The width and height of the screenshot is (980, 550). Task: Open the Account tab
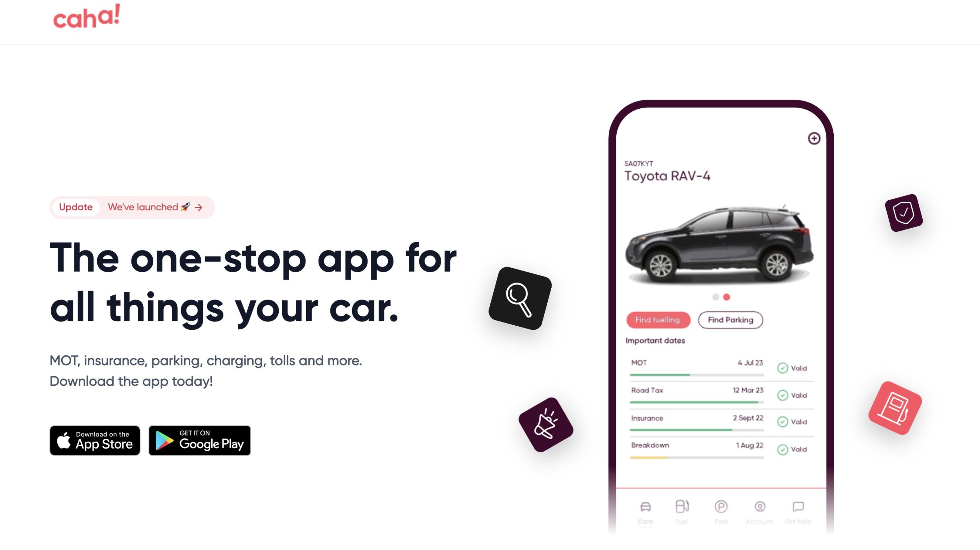pyautogui.click(x=759, y=510)
